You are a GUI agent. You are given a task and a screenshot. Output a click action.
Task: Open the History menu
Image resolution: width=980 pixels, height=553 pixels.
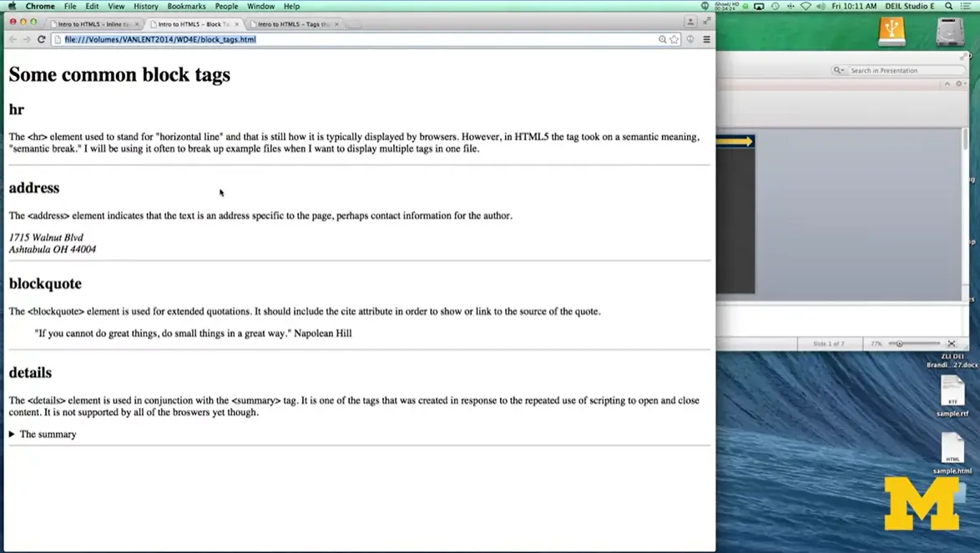[145, 6]
